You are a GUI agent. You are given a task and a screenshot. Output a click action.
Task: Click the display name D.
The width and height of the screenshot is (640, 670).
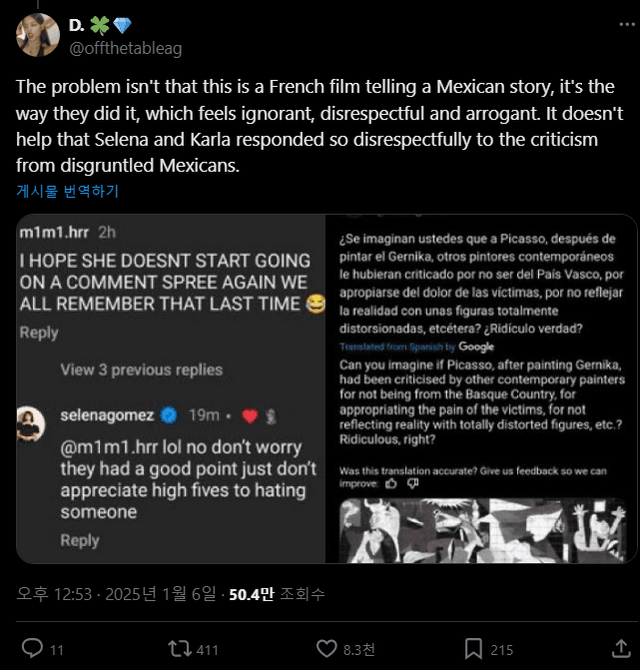tap(77, 26)
